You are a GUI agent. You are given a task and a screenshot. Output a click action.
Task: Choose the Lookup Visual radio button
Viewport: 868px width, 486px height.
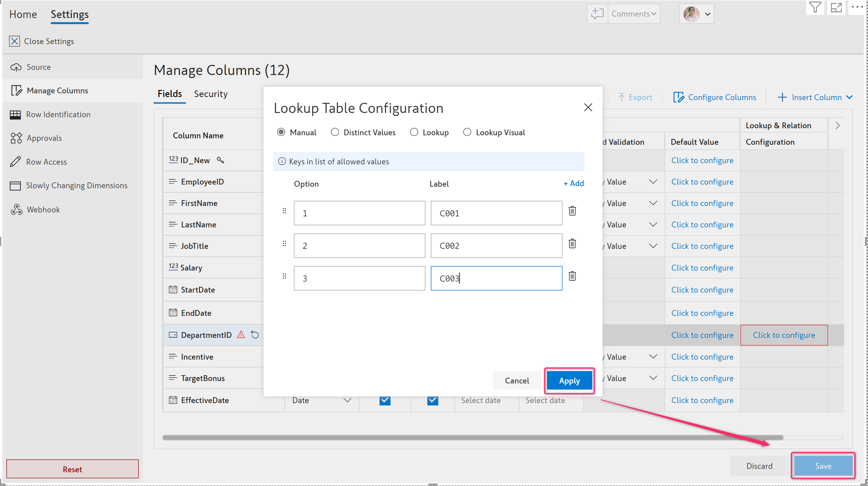[467, 132]
